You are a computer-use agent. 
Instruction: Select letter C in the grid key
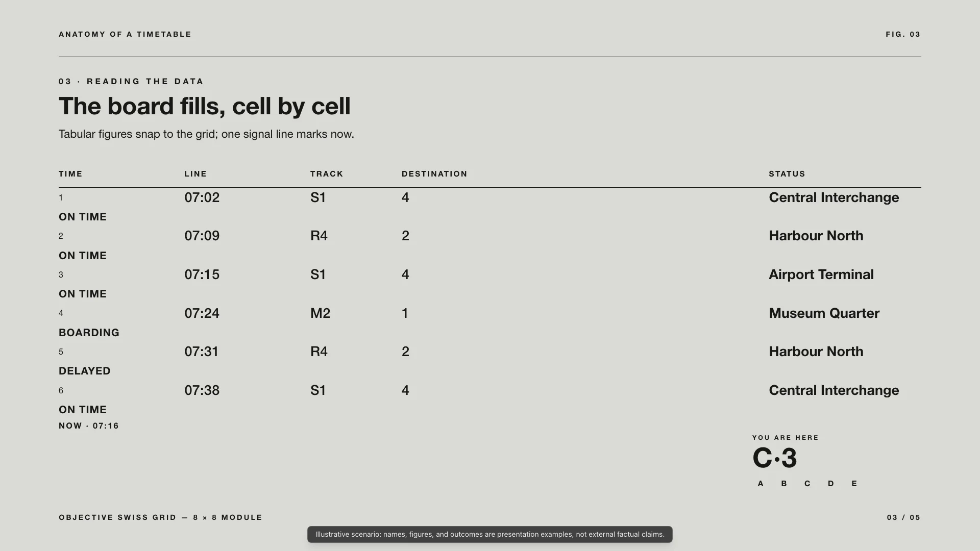coord(807,484)
